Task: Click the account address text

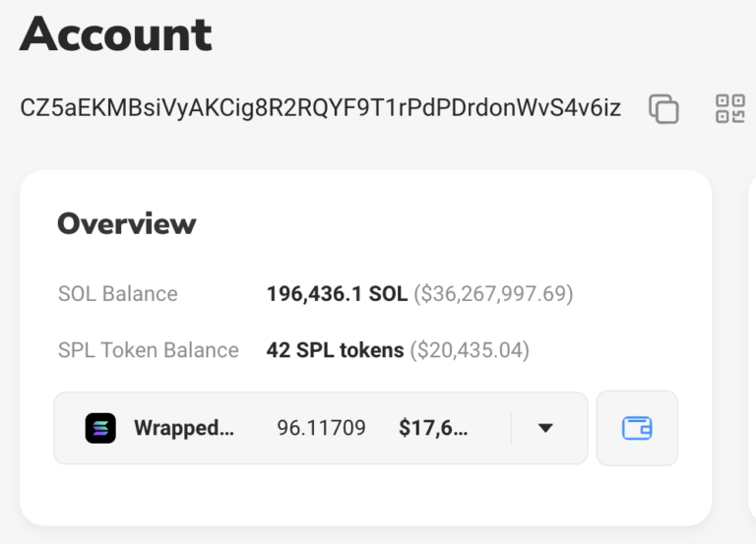Action: tap(320, 108)
